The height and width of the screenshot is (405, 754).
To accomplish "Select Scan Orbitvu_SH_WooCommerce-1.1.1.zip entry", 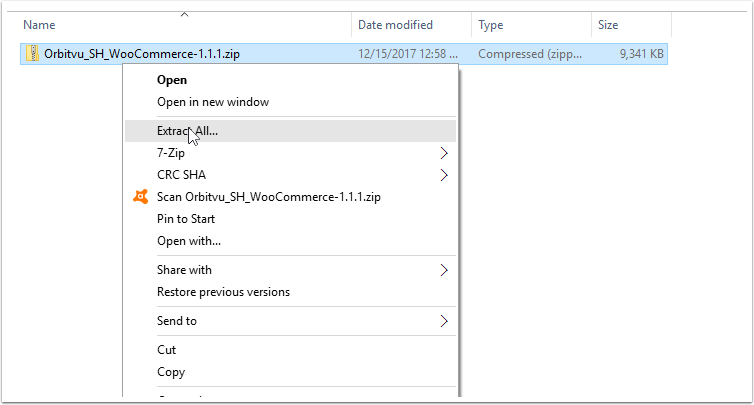I will (290, 197).
